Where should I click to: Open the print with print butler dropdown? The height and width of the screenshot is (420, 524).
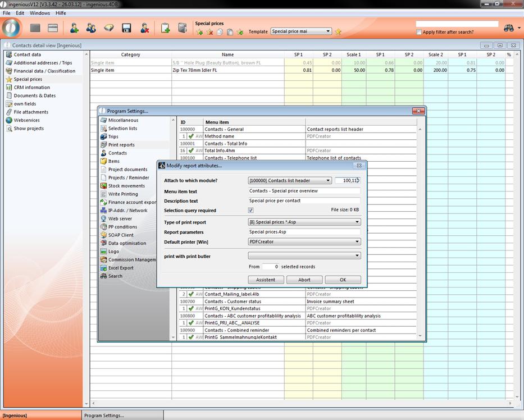coord(304,255)
